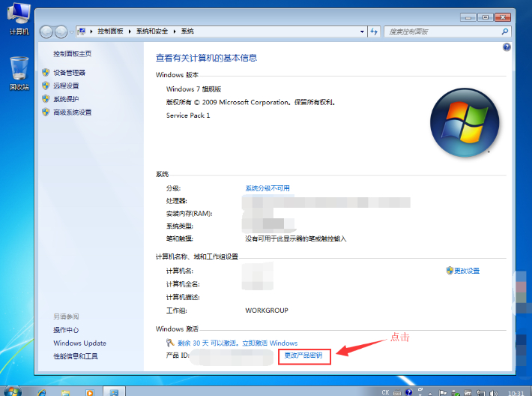Open recent pages dropdown beside navigation arrows

(72, 32)
